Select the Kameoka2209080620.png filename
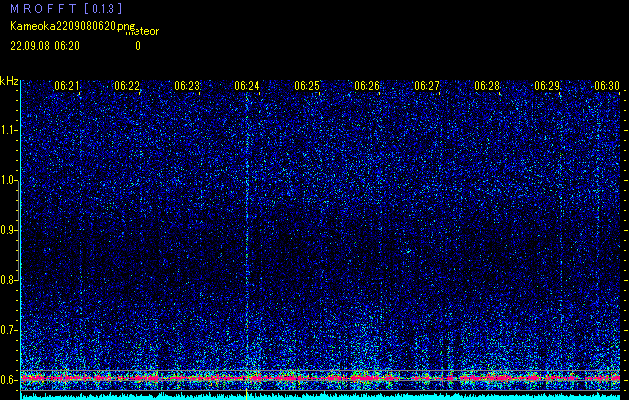This screenshot has width=629, height=400. (73, 27)
